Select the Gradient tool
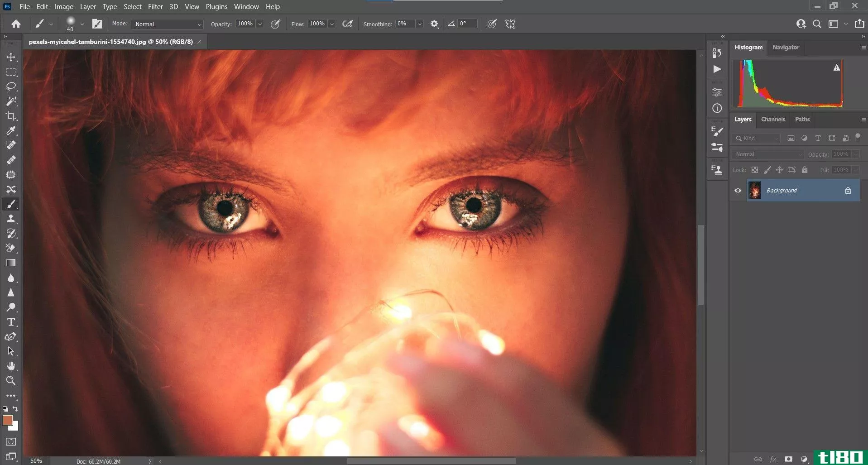Image resolution: width=868 pixels, height=465 pixels. pyautogui.click(x=11, y=263)
